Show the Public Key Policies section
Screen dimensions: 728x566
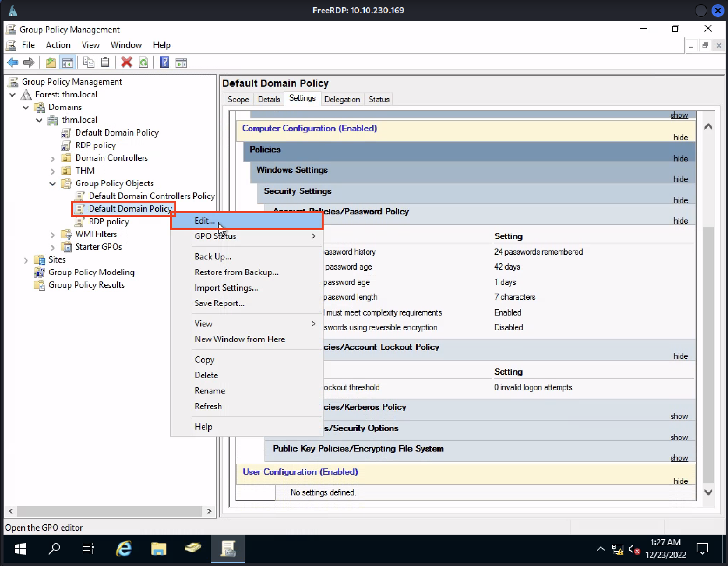click(679, 458)
